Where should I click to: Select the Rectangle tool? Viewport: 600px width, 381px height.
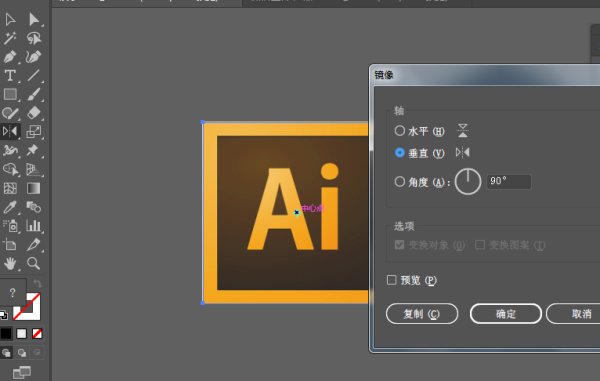click(x=10, y=94)
